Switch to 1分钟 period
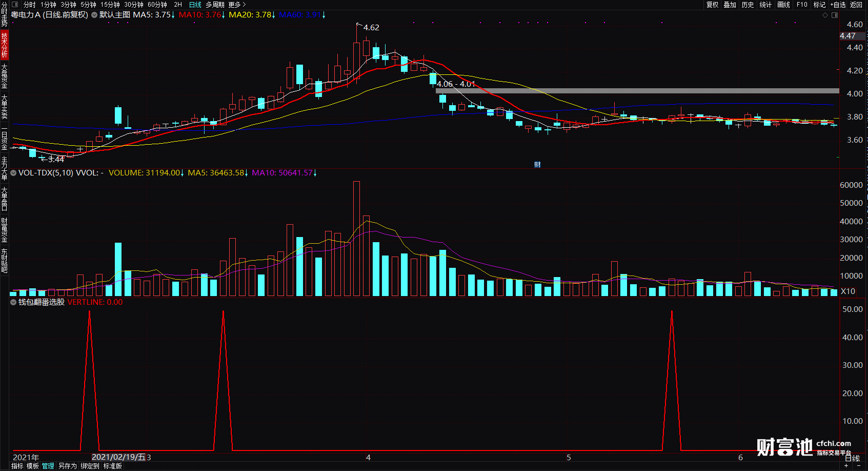 (48, 5)
